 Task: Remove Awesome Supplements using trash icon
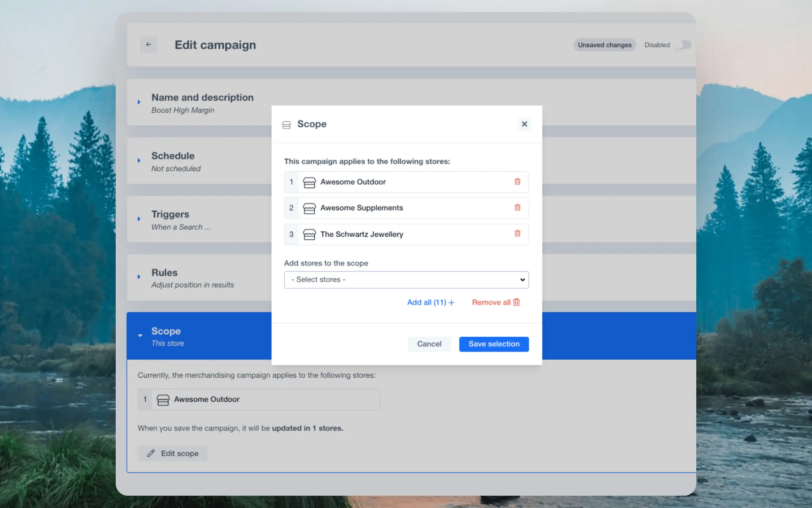click(517, 207)
